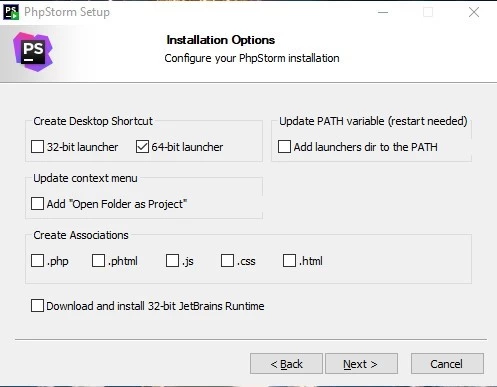Click the "Update context menu" group label
This screenshot has width=497, height=387.
85,178
